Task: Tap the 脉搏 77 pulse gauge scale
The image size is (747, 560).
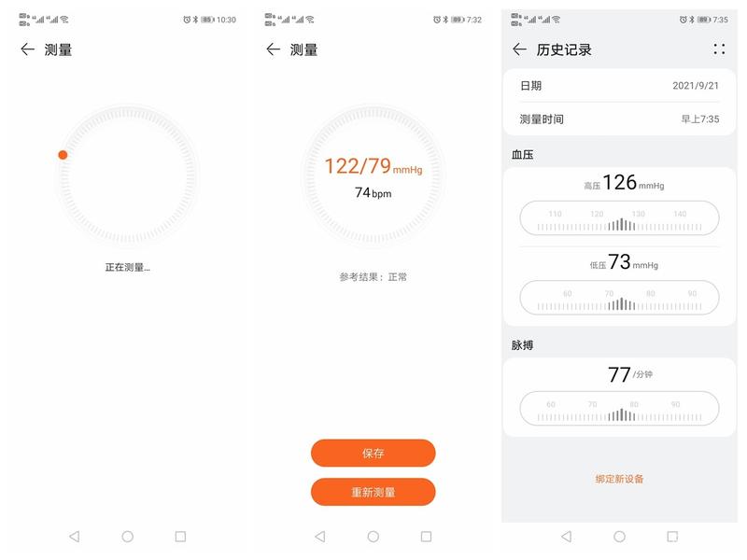Action: point(619,408)
